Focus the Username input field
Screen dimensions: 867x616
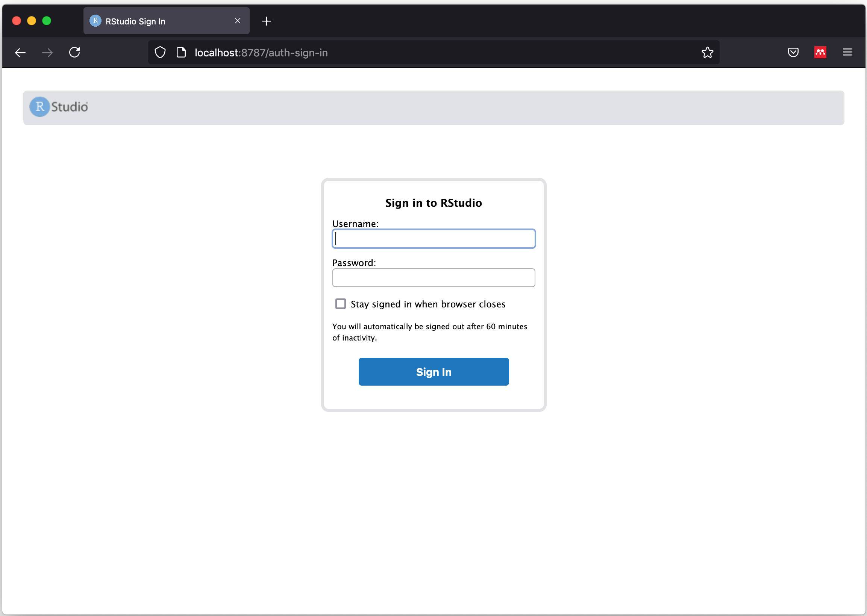click(434, 239)
